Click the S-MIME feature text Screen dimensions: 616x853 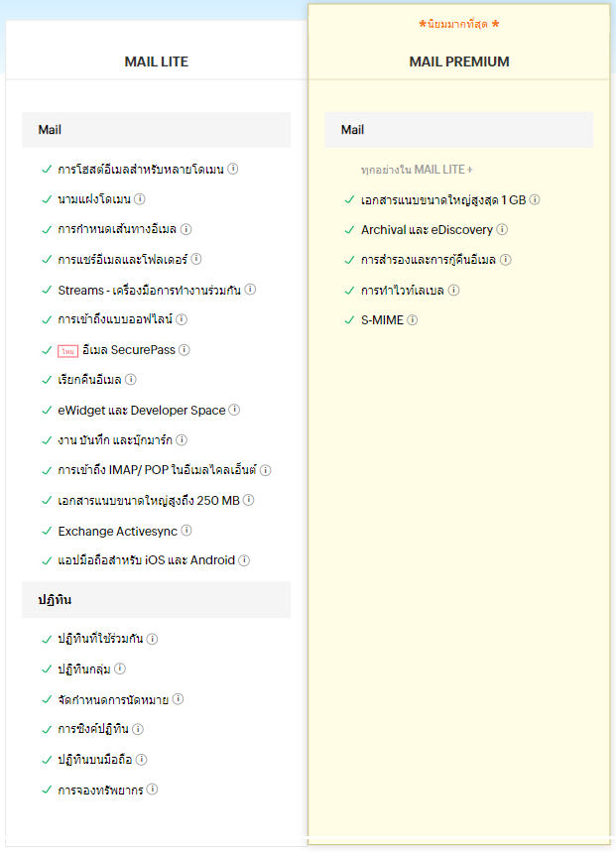click(382, 319)
